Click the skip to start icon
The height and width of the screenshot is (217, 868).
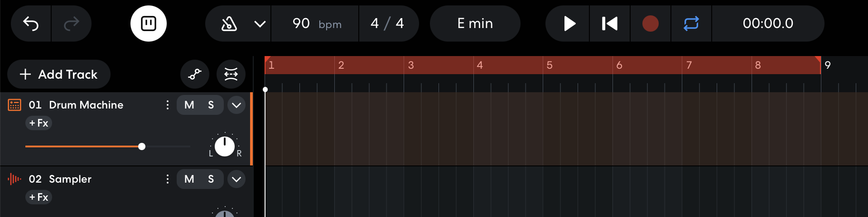click(x=610, y=24)
